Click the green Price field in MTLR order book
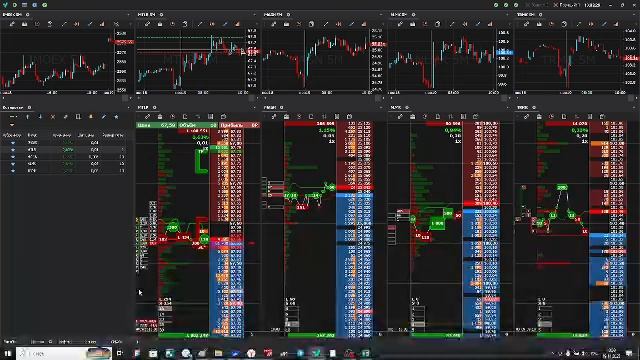640x360 pixels. [157, 125]
